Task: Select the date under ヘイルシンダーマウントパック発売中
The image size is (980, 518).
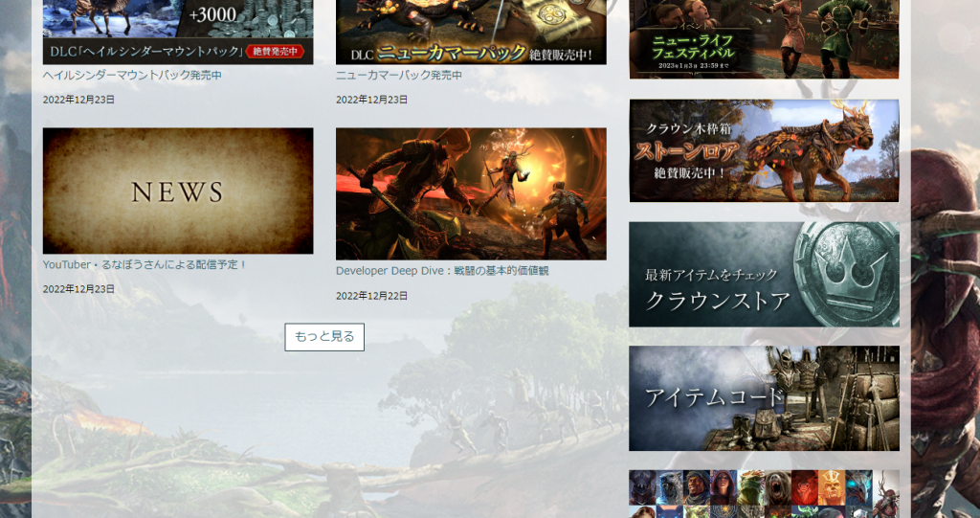Action: (78, 100)
